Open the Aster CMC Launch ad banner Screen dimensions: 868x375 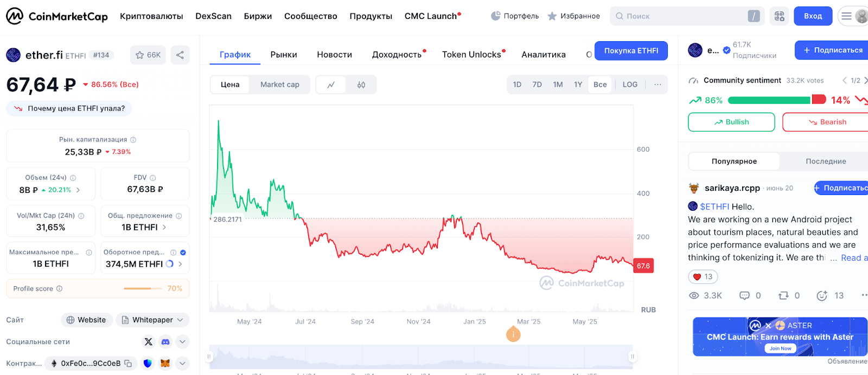780,337
